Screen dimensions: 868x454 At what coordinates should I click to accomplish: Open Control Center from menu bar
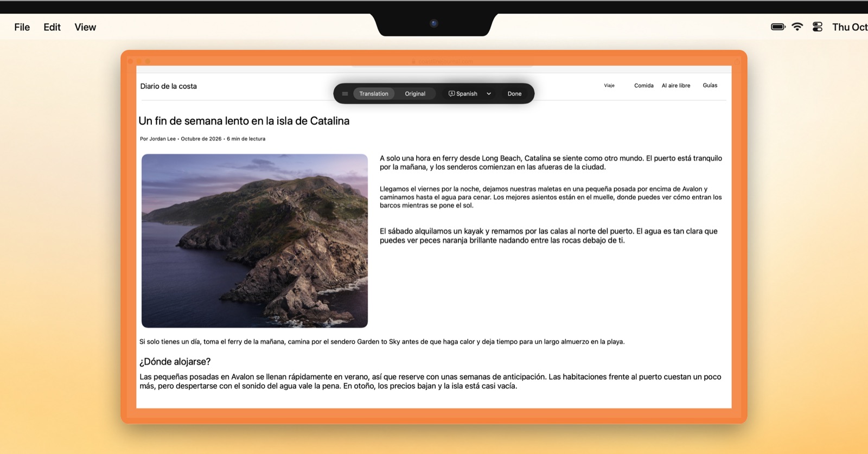pyautogui.click(x=818, y=27)
